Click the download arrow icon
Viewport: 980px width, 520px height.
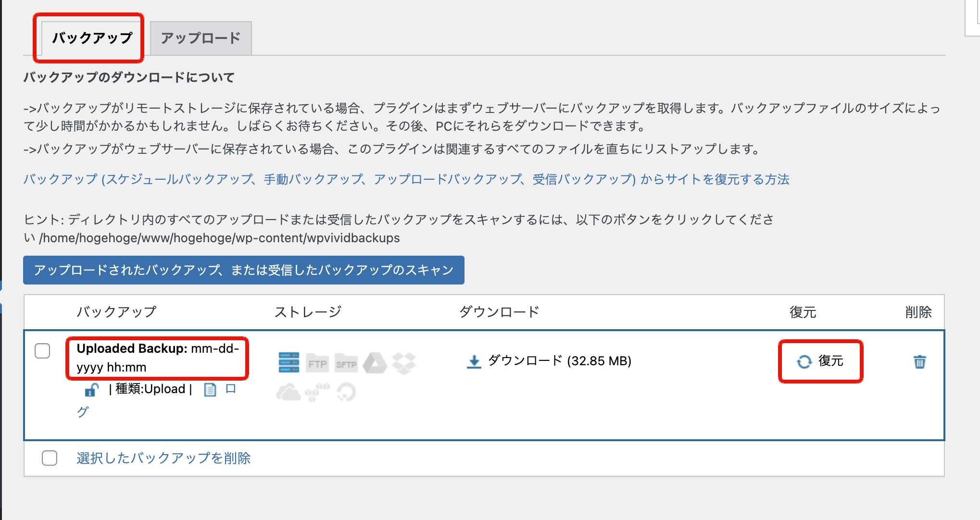474,361
